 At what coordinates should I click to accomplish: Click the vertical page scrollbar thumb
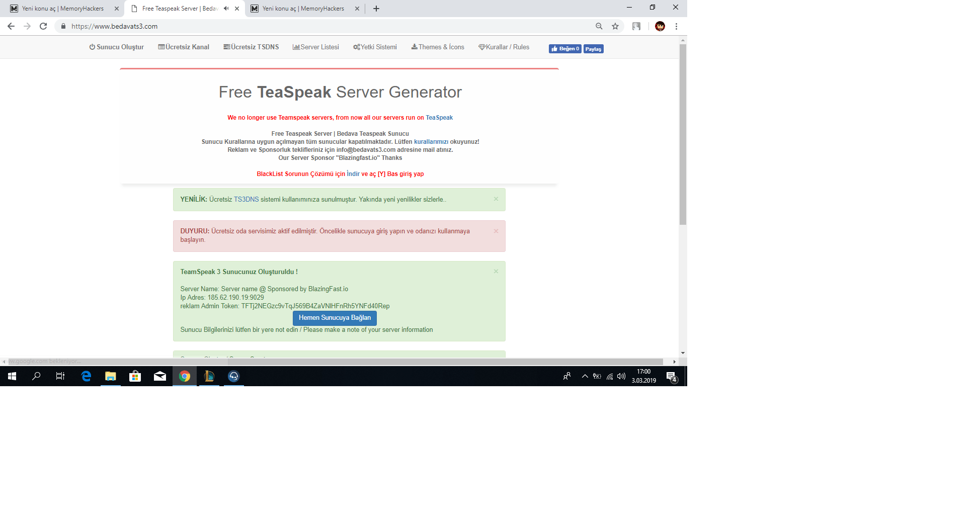(x=683, y=134)
